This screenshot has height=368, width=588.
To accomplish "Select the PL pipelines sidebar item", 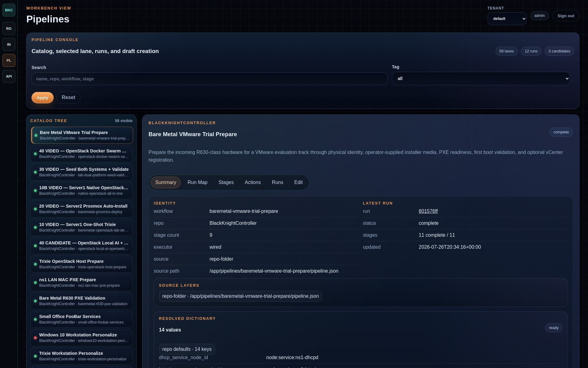I will pyautogui.click(x=9, y=60).
